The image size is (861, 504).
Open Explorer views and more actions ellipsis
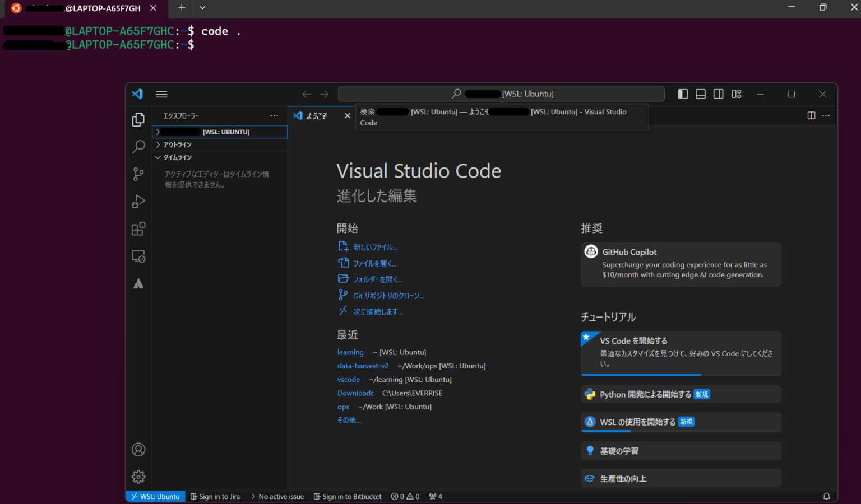[274, 116]
